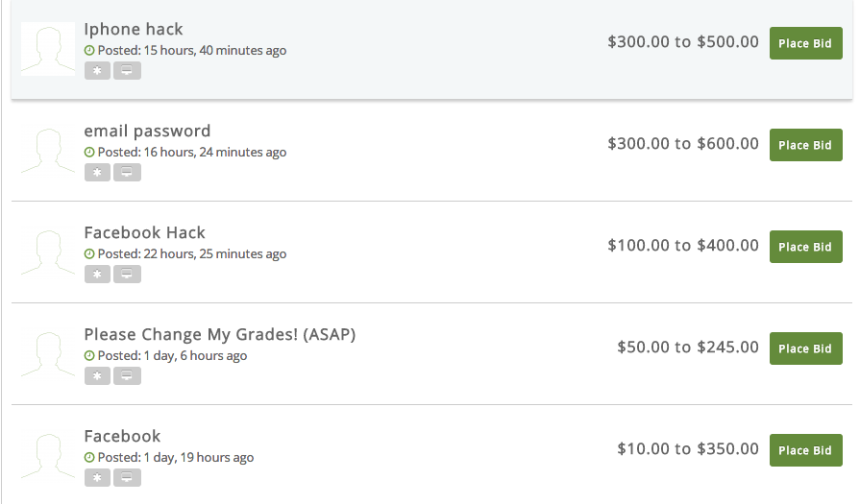Click monitor icon under Facebook Hack listing
The height and width of the screenshot is (504, 860).
tap(127, 274)
